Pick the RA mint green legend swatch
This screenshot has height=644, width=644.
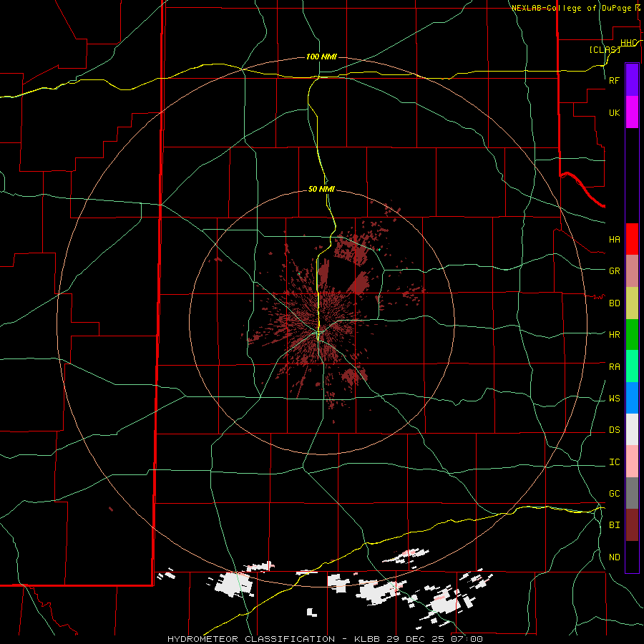coord(632,366)
